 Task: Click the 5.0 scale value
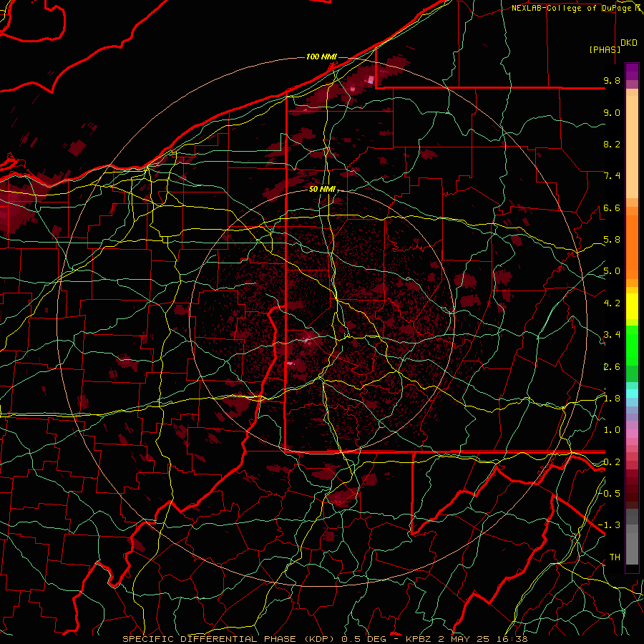pyautogui.click(x=612, y=271)
